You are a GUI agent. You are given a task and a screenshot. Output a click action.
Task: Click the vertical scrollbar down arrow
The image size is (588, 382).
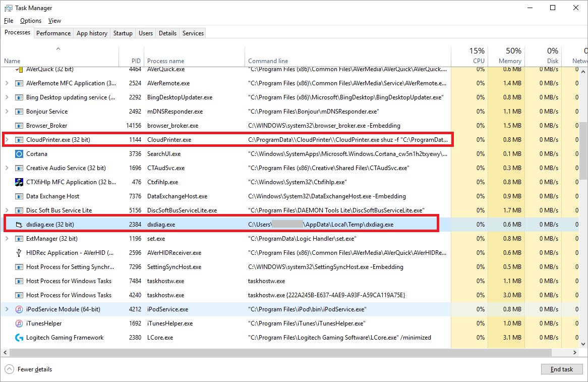583,344
